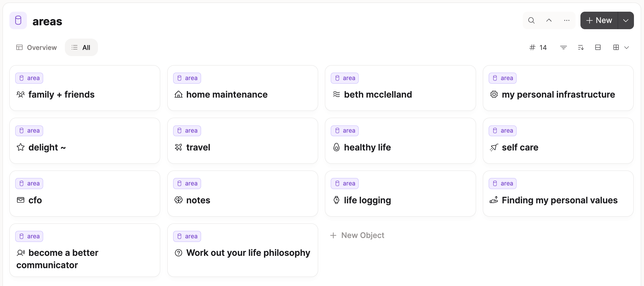644x286 pixels.
Task: Switch to the Overview tab
Action: point(37,47)
